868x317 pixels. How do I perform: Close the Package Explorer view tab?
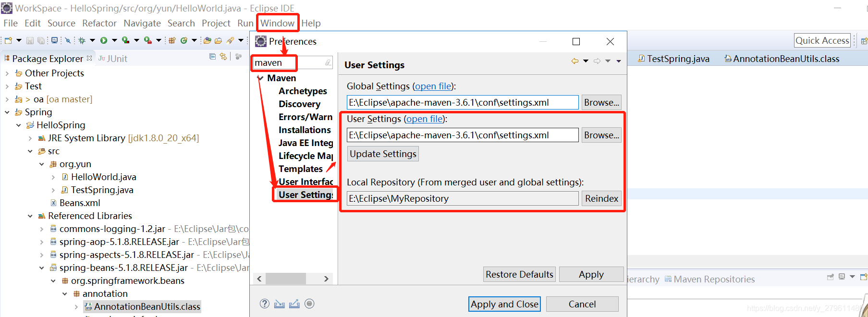[x=89, y=58]
